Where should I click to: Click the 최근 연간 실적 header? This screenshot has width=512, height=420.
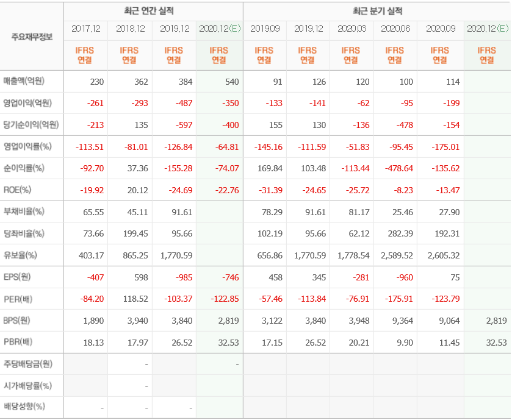[148, 11]
